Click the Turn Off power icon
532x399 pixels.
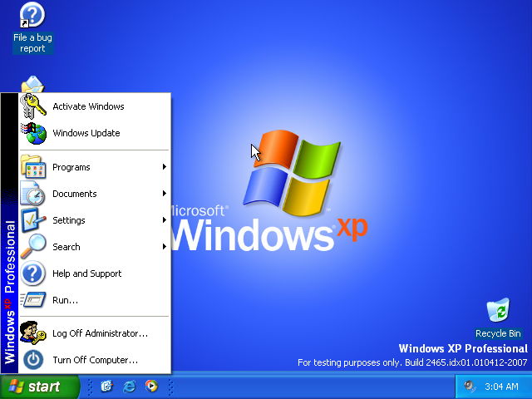click(33, 360)
